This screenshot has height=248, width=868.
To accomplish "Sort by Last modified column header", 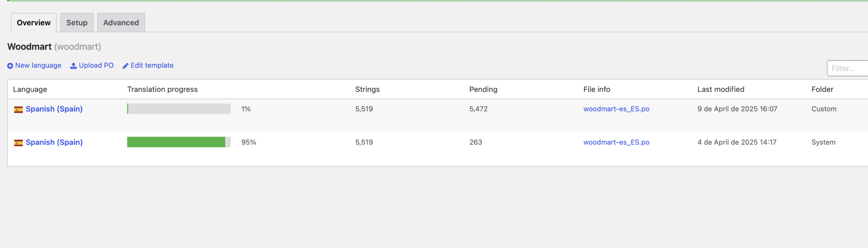I will tap(721, 89).
